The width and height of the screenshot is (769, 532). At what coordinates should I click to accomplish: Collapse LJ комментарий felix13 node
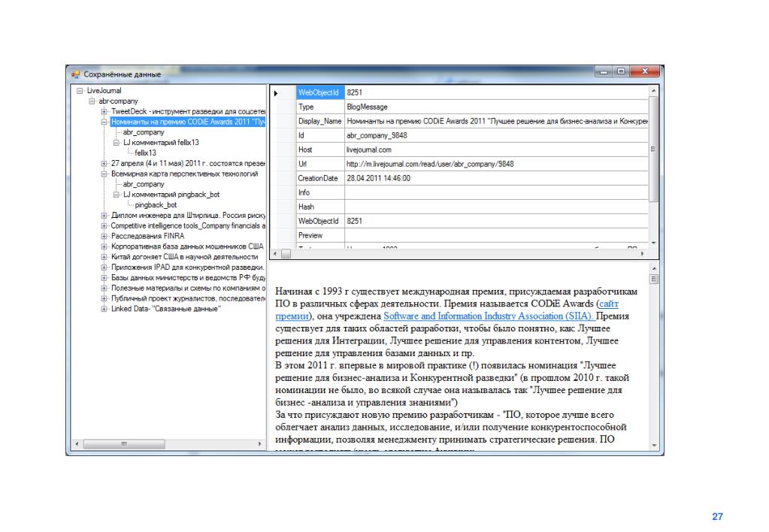click(117, 143)
